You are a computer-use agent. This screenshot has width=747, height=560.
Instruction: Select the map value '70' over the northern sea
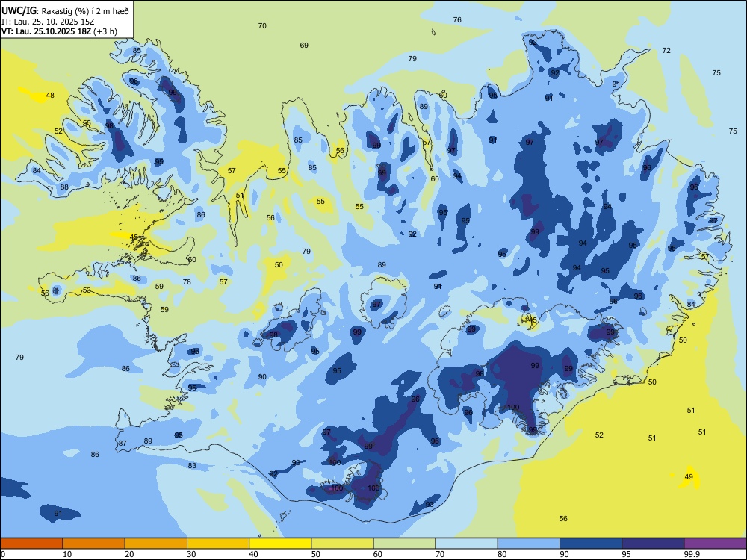point(262,25)
